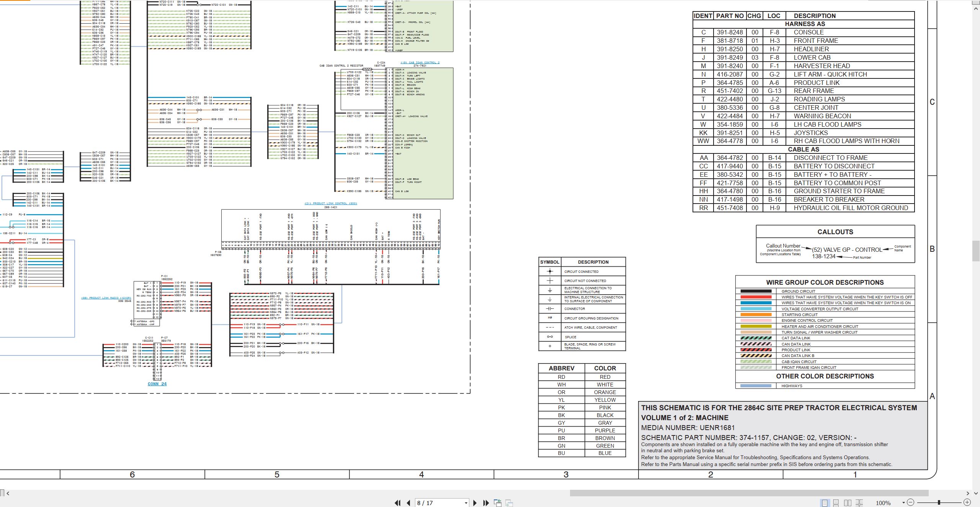The width and height of the screenshot is (980, 507).
Task: Click the zoom out minus button
Action: (x=911, y=502)
